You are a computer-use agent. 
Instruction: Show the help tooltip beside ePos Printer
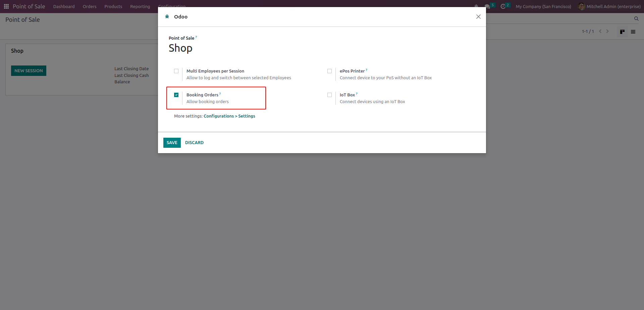tap(367, 70)
